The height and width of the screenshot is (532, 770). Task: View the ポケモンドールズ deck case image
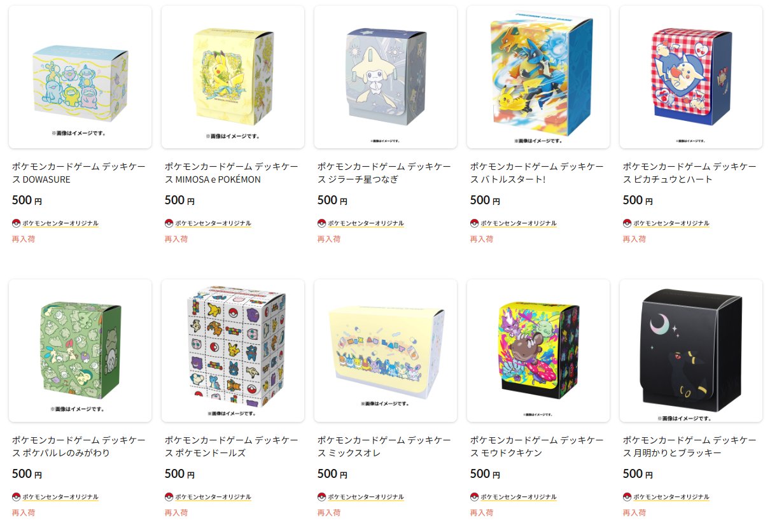tap(233, 351)
